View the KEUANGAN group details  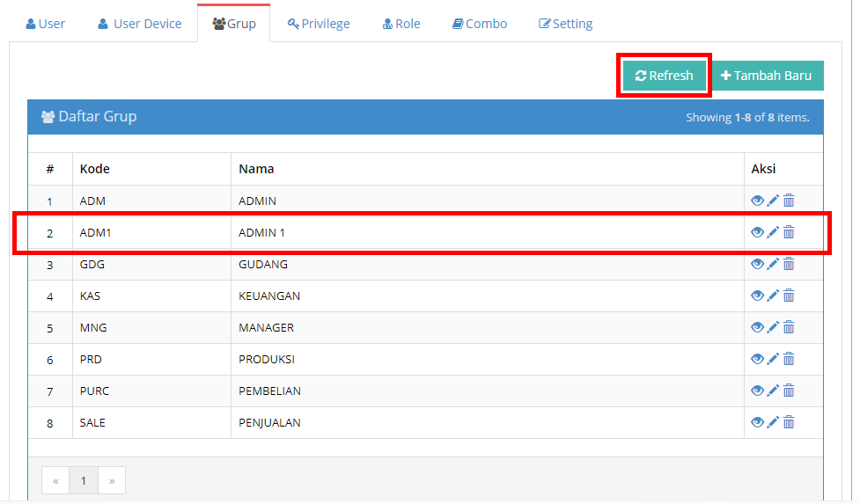tap(757, 296)
